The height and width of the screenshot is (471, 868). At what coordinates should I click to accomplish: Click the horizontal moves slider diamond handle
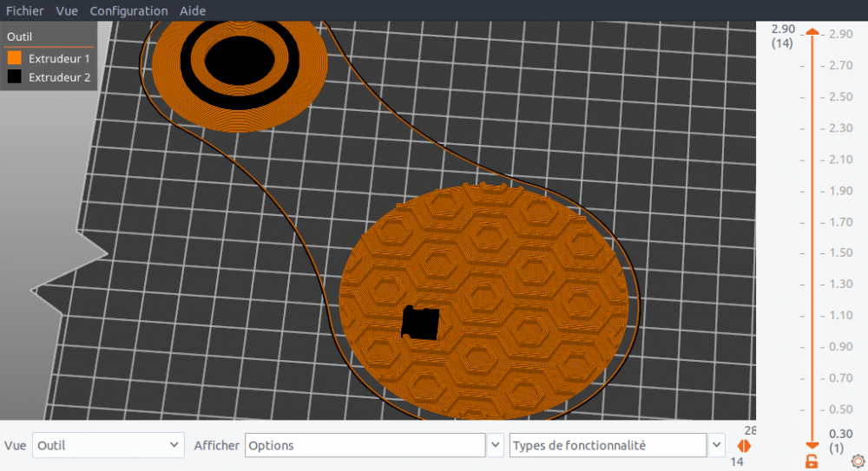click(744, 446)
